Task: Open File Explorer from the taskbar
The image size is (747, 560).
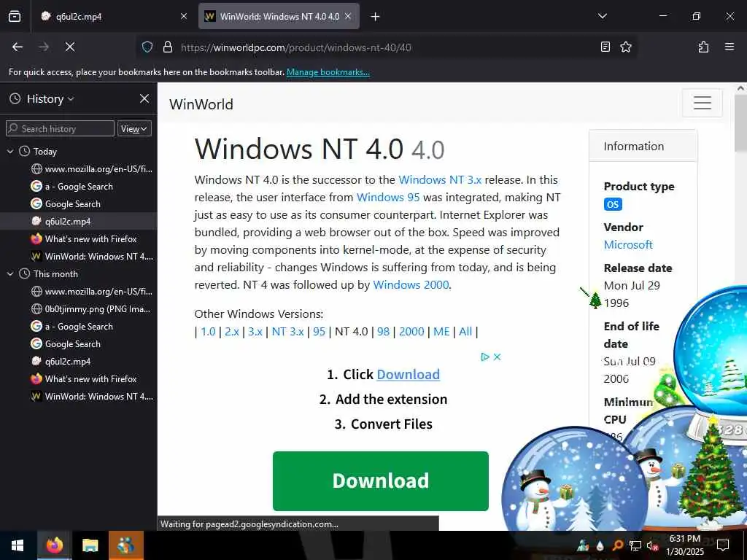Action: tap(90, 545)
